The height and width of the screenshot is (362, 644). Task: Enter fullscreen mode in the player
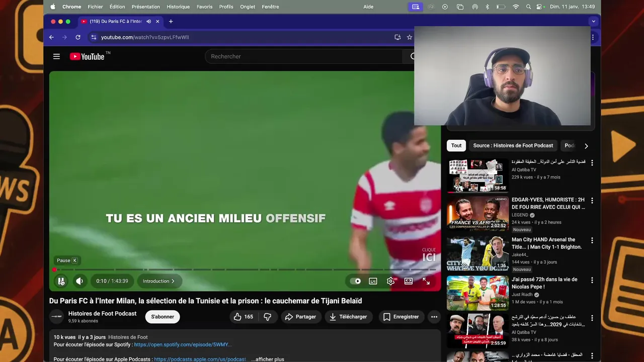(426, 281)
